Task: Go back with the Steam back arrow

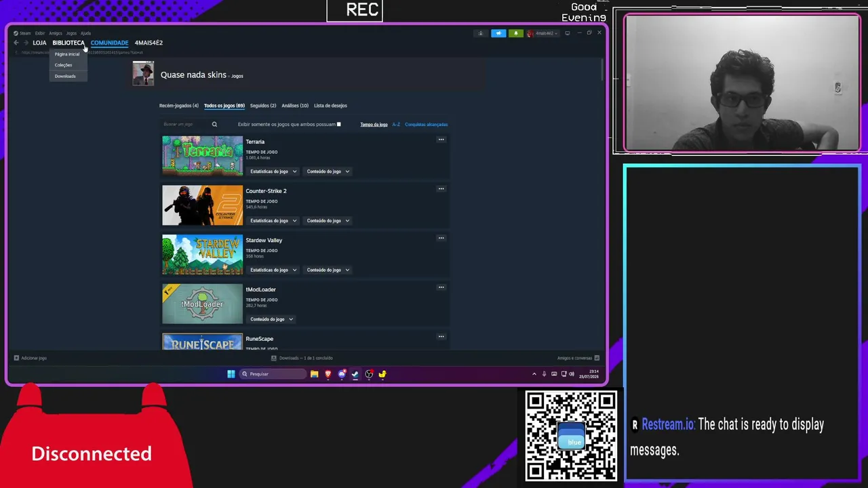Action: point(16,43)
